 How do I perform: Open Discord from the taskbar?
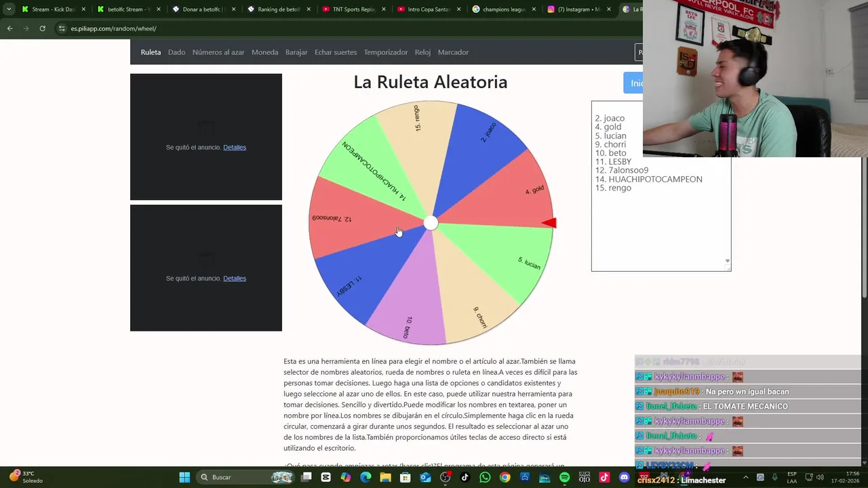tap(625, 477)
